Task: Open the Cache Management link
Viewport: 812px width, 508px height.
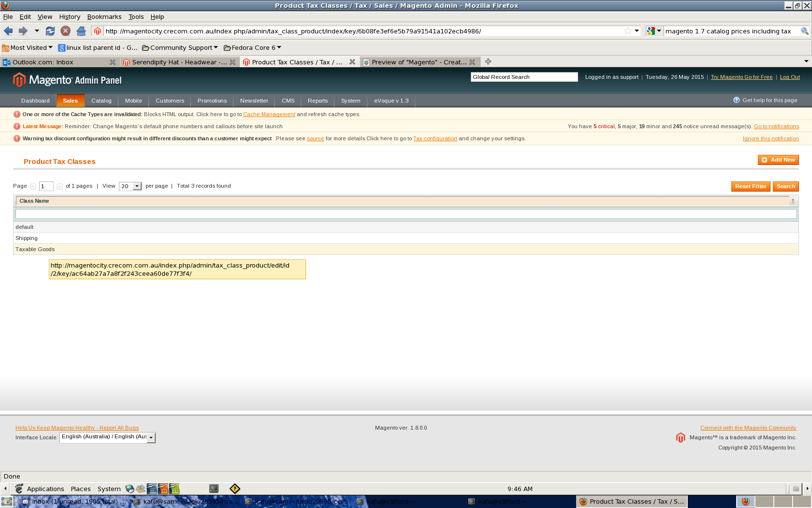Action: (x=269, y=115)
